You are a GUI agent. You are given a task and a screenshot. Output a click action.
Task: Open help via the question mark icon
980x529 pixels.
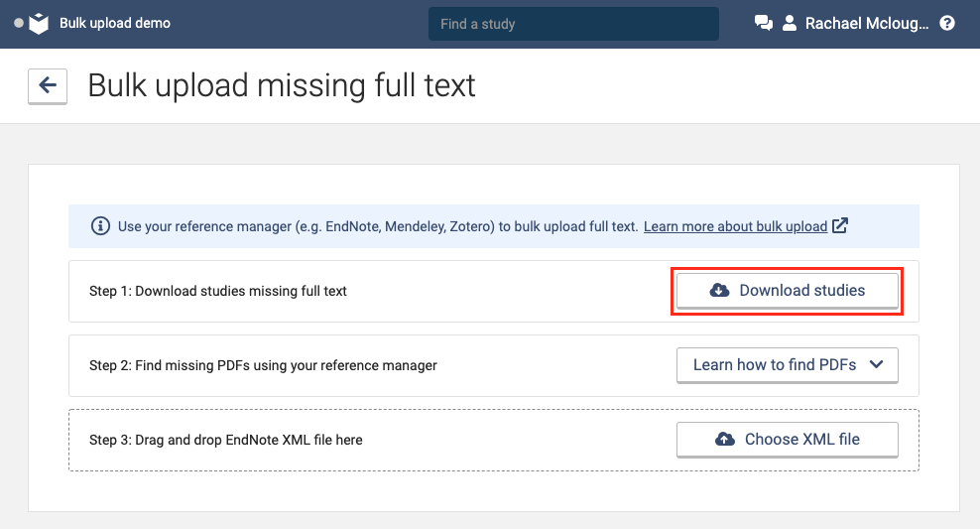point(947,23)
